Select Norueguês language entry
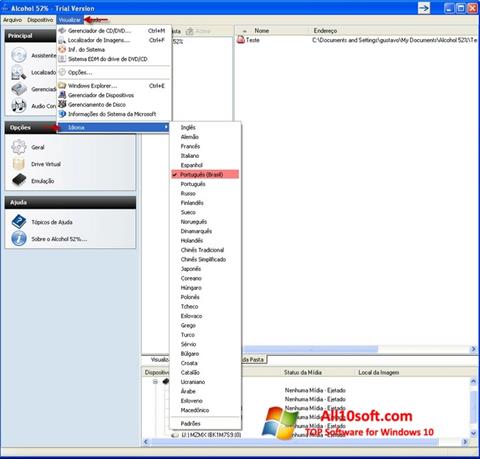Screen dimensions: 480x459 [x=194, y=222]
